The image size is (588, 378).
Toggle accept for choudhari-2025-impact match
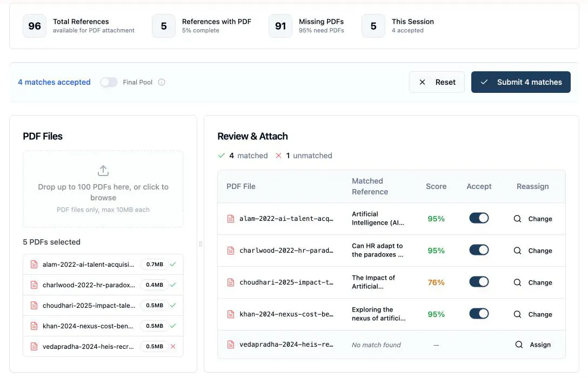point(479,282)
